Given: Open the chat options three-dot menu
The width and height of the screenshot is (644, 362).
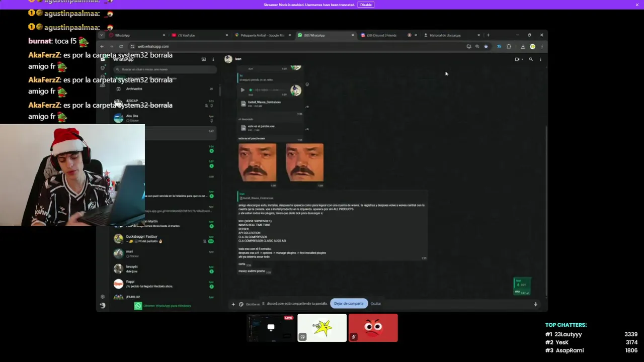Looking at the screenshot, I should pos(540,59).
